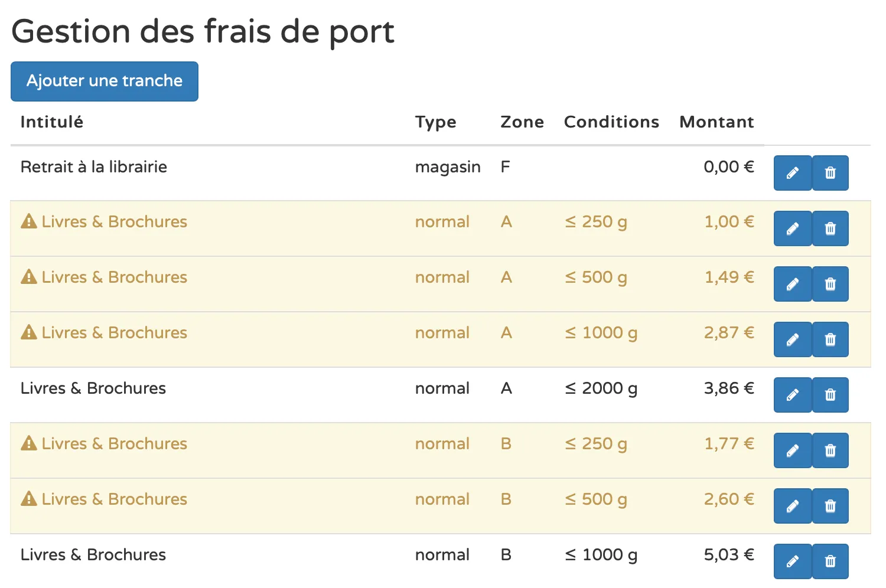Image resolution: width=886 pixels, height=588 pixels.
Task: Edit the 5,03 € zone B entry
Action: pyautogui.click(x=792, y=561)
